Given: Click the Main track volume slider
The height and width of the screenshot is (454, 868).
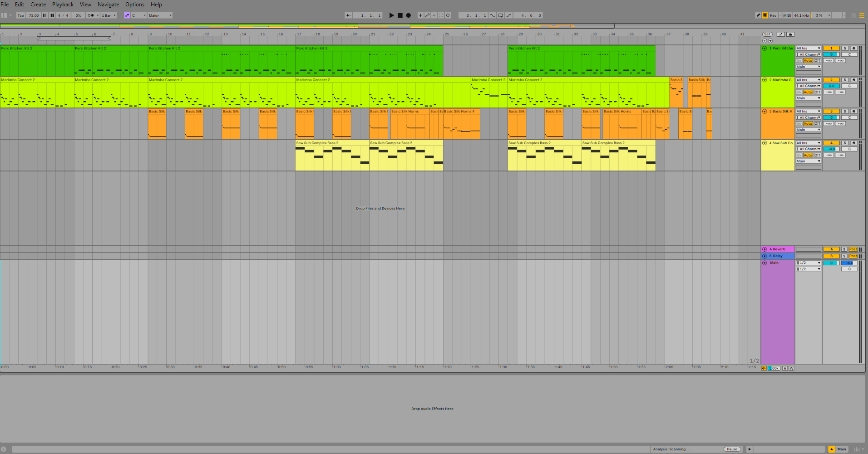Looking at the screenshot, I should pyautogui.click(x=831, y=263).
